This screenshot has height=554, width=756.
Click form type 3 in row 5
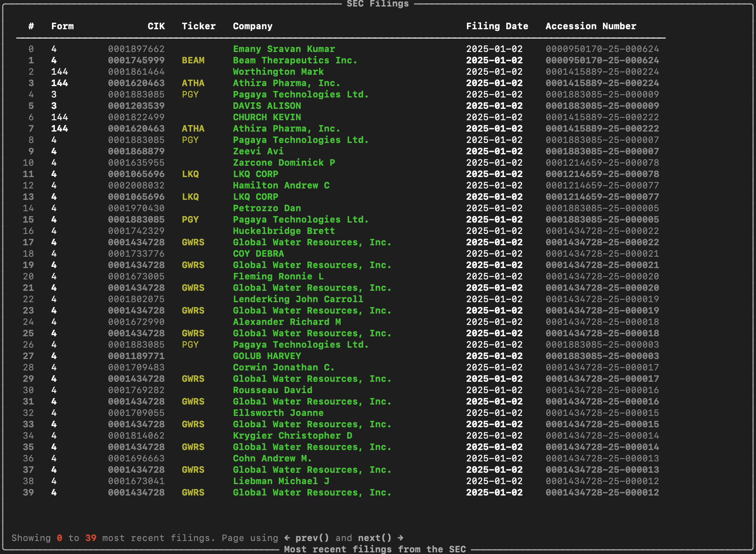coord(54,106)
